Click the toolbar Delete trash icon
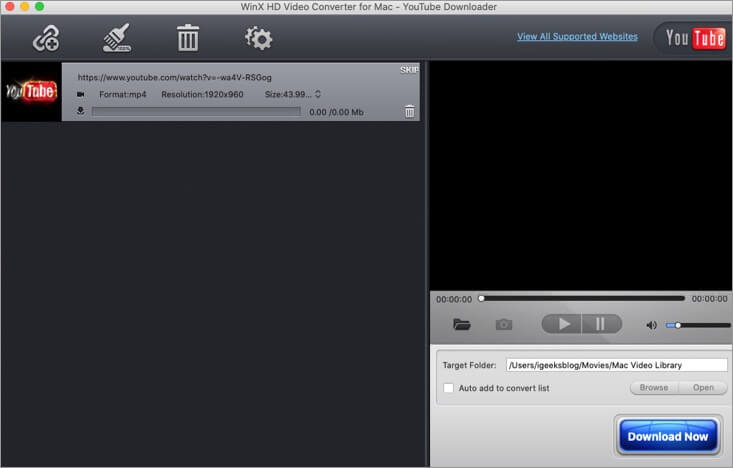 pyautogui.click(x=188, y=37)
